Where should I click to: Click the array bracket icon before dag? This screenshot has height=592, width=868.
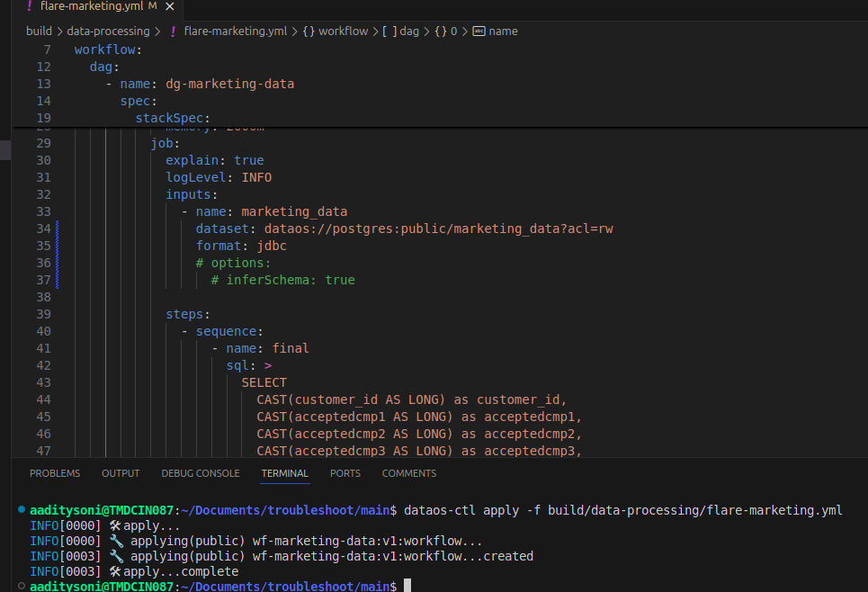click(389, 31)
